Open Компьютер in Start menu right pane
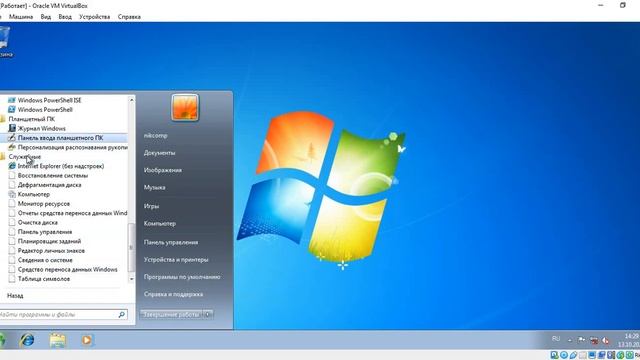This screenshot has width=640, height=360. (160, 224)
